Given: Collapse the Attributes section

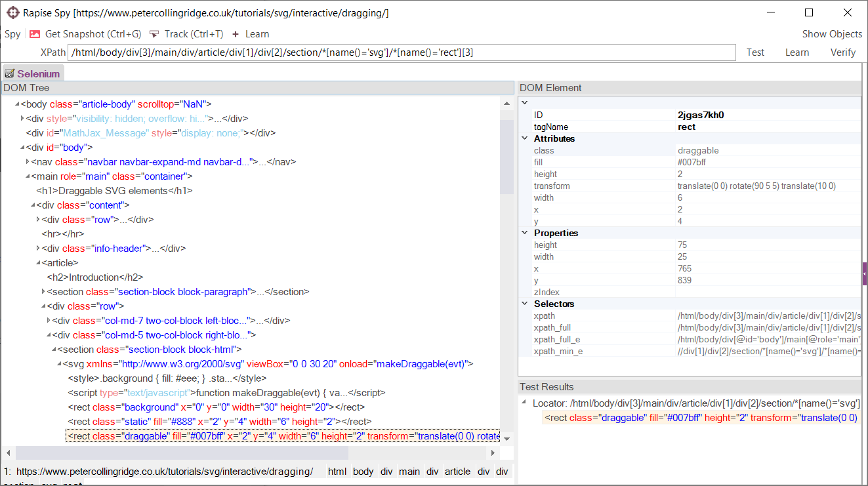Looking at the screenshot, I should coord(525,138).
